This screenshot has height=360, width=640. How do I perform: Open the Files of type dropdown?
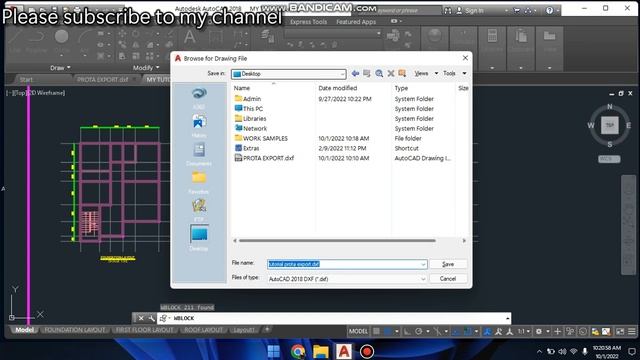point(347,279)
